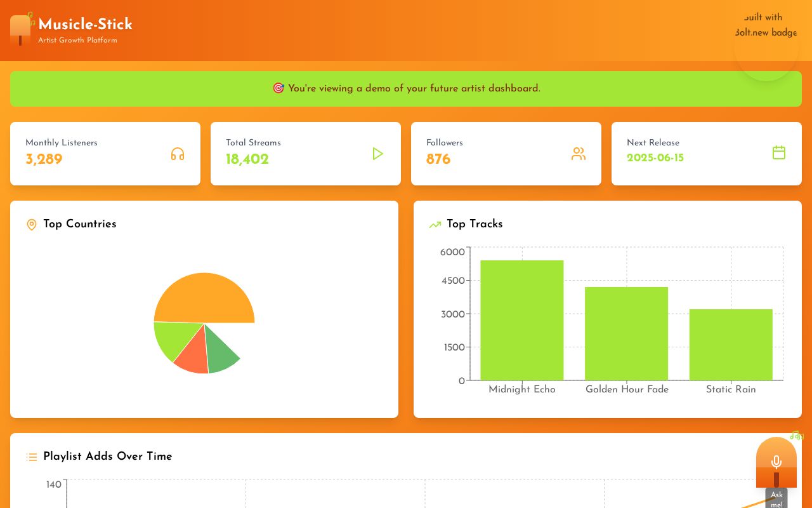
Task: Click the dark green pie slice
Action: pos(219,353)
